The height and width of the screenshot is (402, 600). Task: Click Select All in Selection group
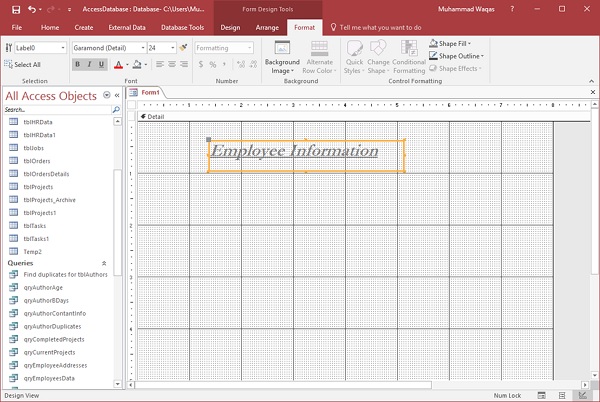23,64
